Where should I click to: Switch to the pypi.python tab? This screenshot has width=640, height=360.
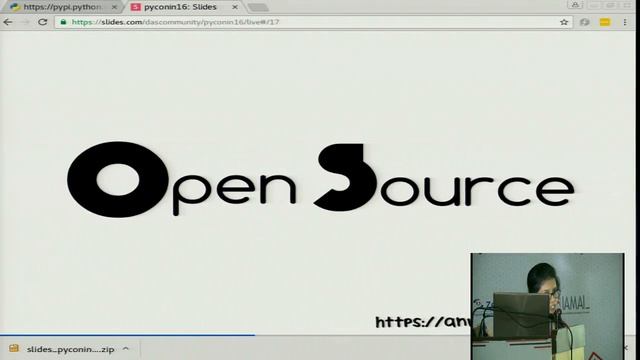(x=63, y=7)
